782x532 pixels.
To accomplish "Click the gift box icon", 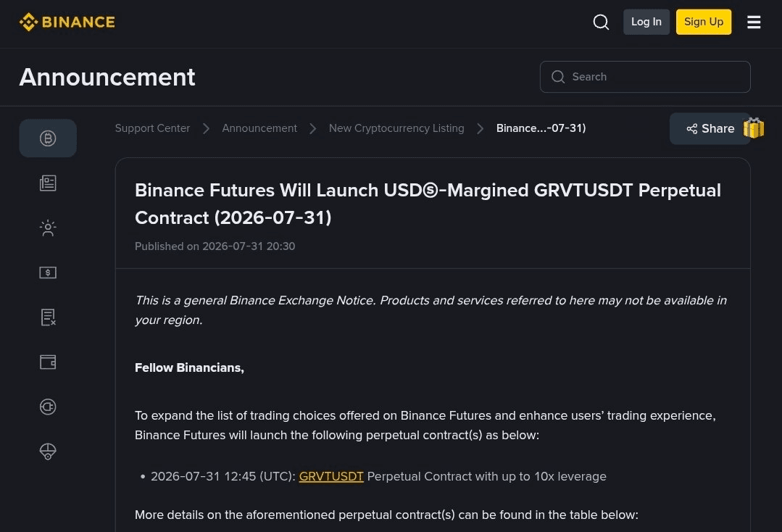I will click(x=754, y=128).
